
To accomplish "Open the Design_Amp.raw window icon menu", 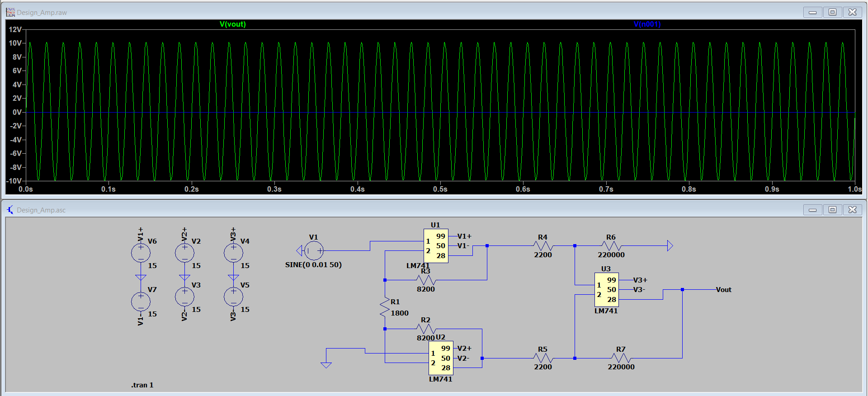I will (10, 12).
